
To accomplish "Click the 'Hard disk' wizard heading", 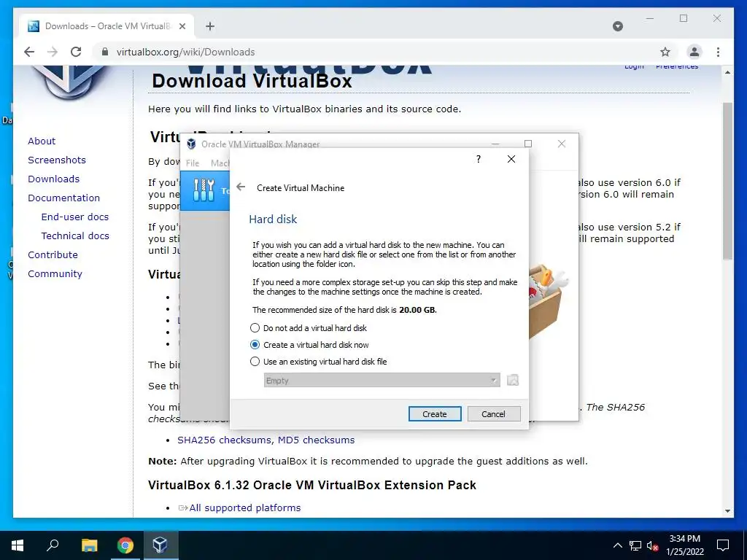I will [x=273, y=219].
